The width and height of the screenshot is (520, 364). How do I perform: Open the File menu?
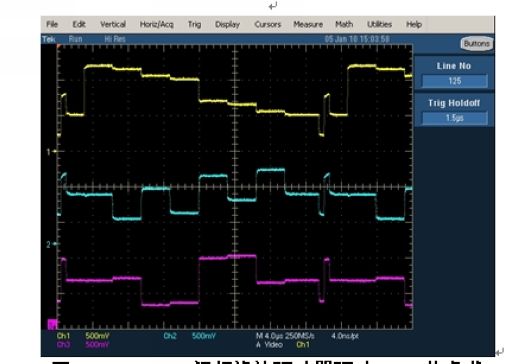pos(52,24)
